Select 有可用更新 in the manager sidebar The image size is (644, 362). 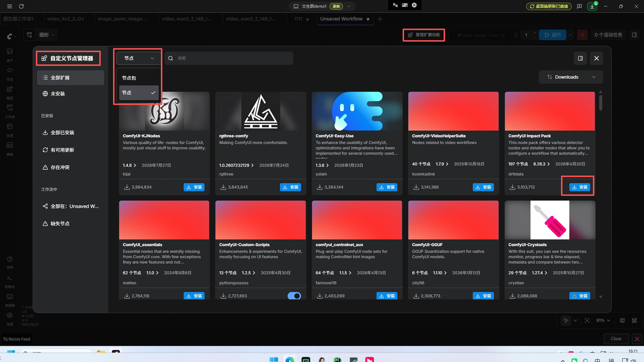pos(71,150)
